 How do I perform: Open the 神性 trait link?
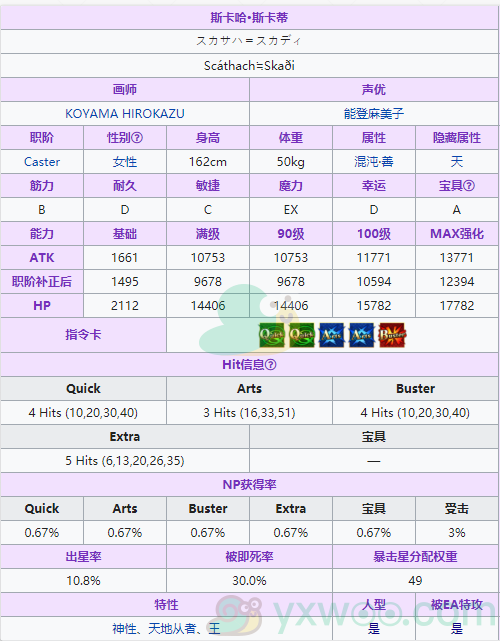coord(124,629)
